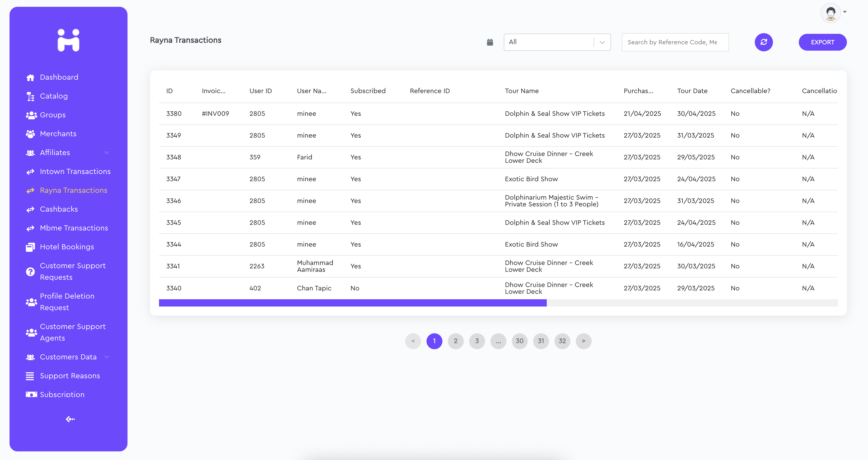The image size is (868, 460).
Task: Open the profile menu caret beside avatar
Action: pyautogui.click(x=845, y=12)
